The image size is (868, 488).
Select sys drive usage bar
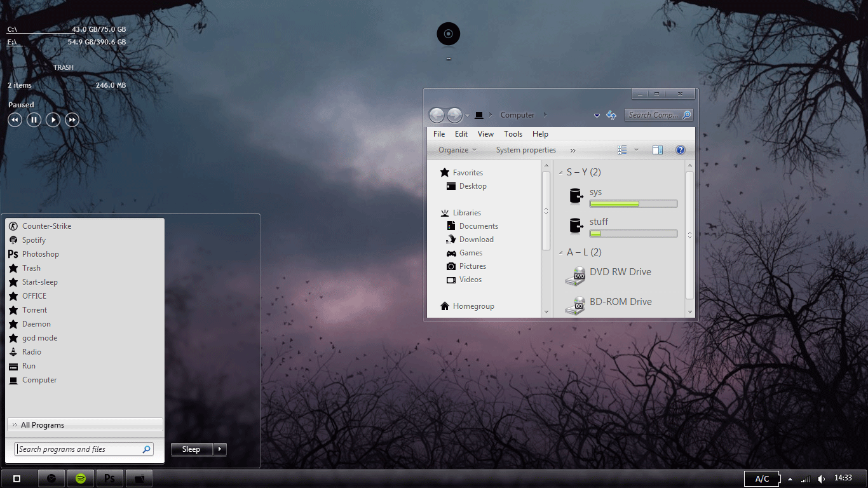pyautogui.click(x=634, y=204)
